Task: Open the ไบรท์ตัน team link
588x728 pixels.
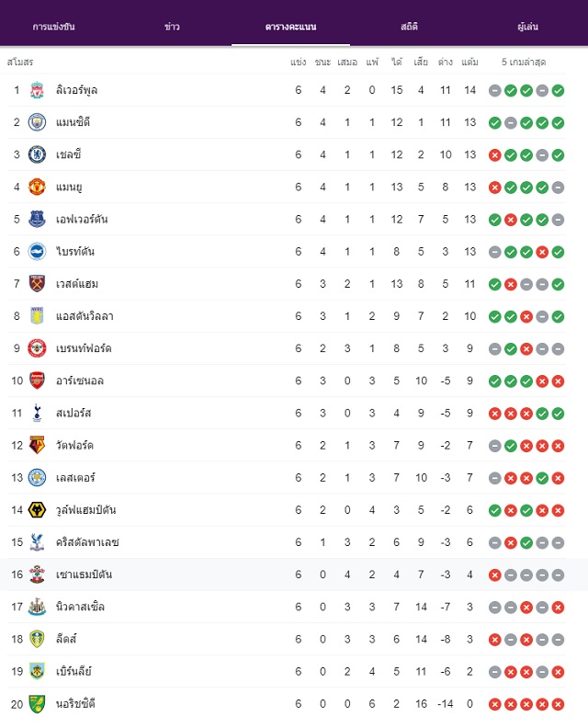Action: (x=75, y=252)
